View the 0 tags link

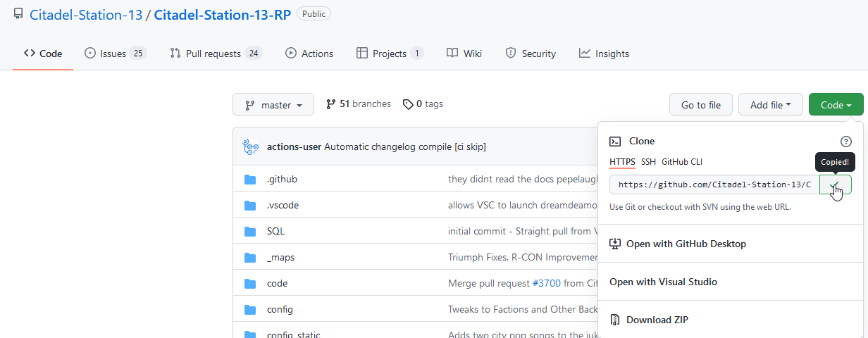423,104
